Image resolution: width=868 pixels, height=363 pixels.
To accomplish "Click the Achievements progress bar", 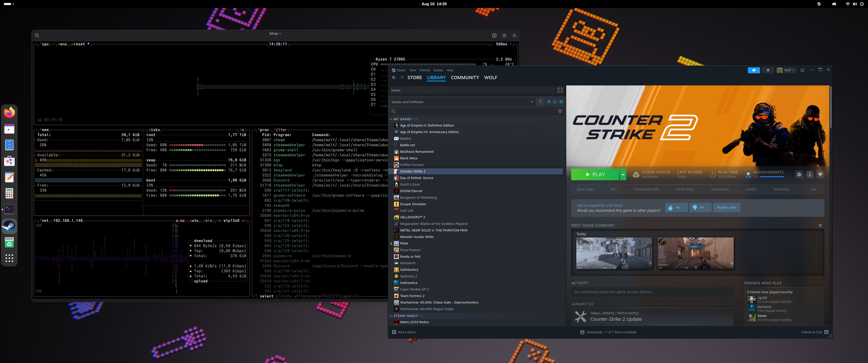I will click(x=772, y=177).
